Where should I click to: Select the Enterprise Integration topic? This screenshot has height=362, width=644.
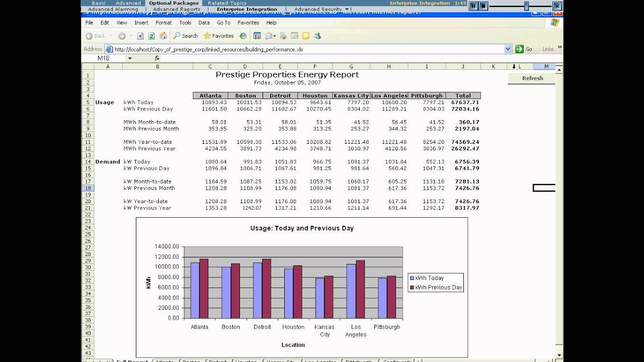247,9
